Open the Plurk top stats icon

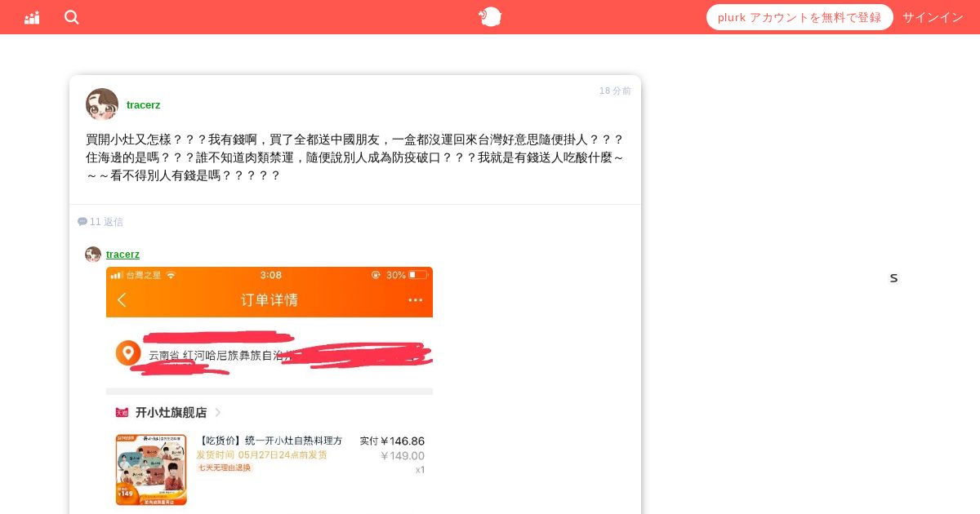pyautogui.click(x=32, y=17)
